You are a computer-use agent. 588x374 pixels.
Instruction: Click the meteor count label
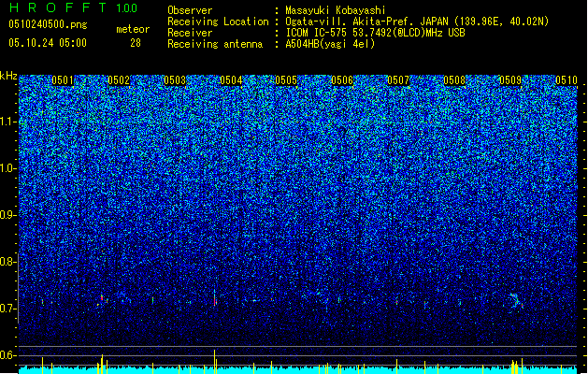click(x=133, y=29)
